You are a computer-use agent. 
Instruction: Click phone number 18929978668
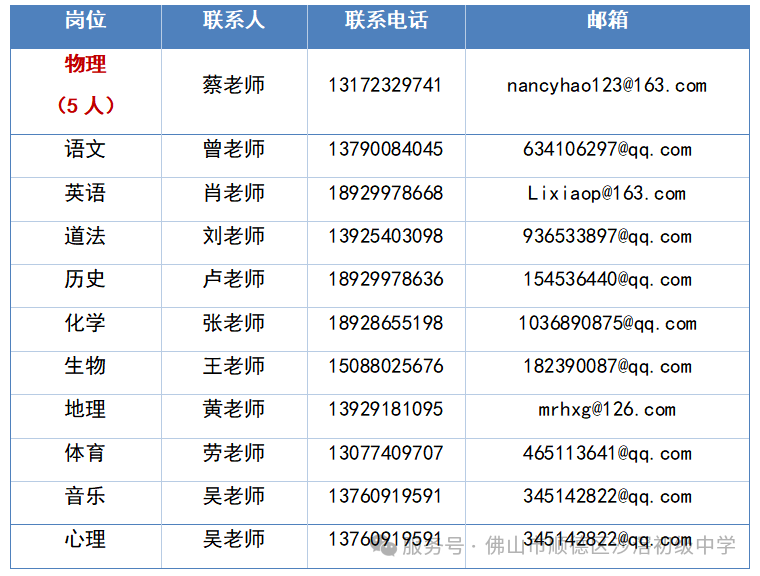click(x=386, y=193)
